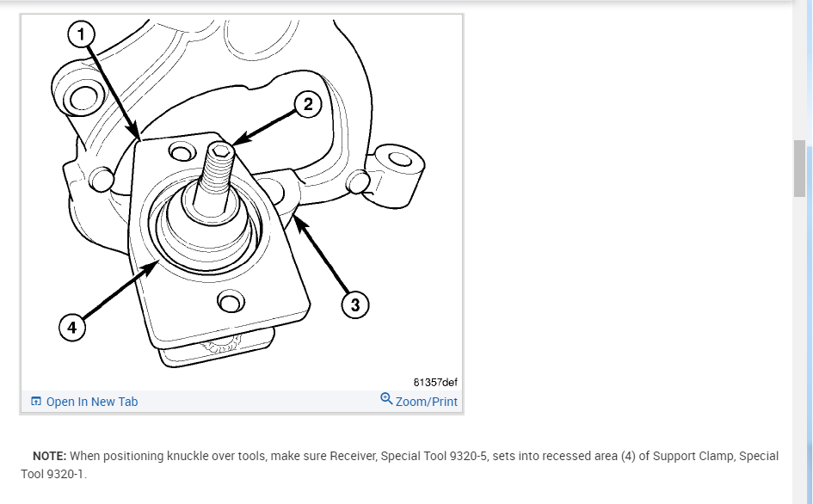This screenshot has height=504, width=813.
Task: Click callout number 1 in the diagram
Action: point(81,34)
